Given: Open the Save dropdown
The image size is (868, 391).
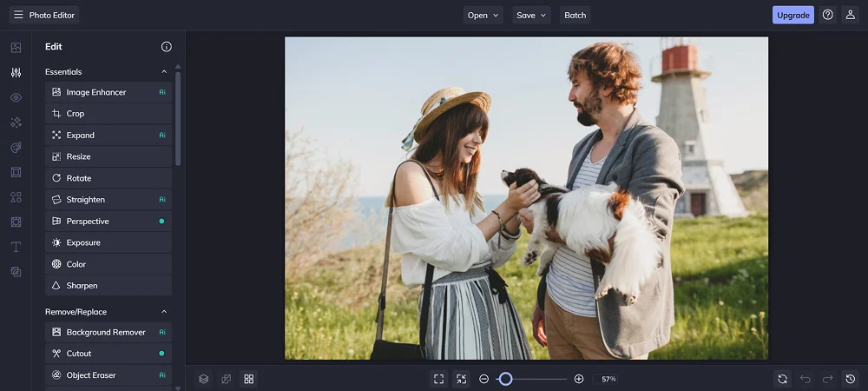Looking at the screenshot, I should tap(531, 15).
